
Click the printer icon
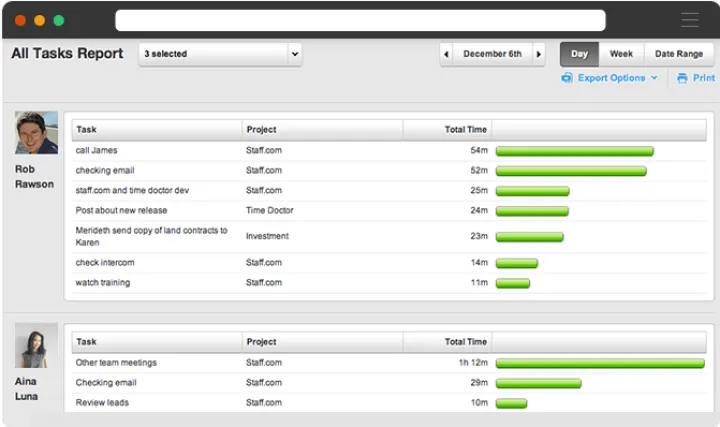pos(682,78)
